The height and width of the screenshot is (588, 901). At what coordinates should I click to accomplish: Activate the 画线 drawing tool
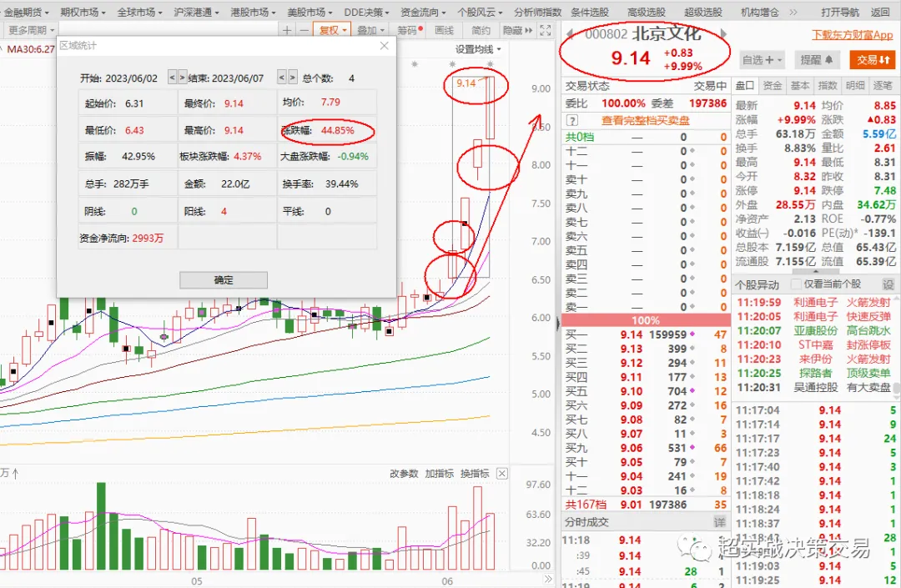443,30
